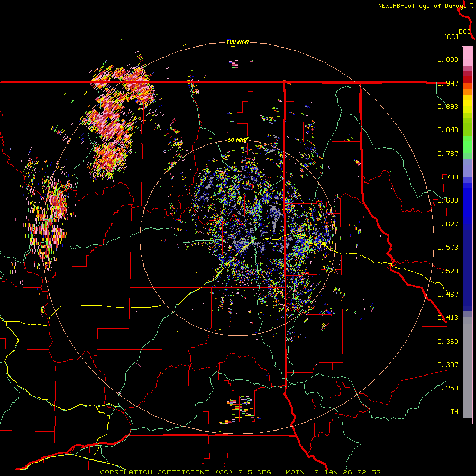476x476 pixels.
Task: Click the [CC] color scale heading
Action: tap(451, 36)
